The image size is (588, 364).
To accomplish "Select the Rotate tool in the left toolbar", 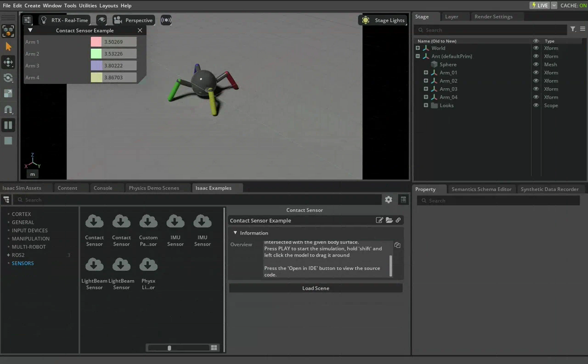I will [x=8, y=78].
